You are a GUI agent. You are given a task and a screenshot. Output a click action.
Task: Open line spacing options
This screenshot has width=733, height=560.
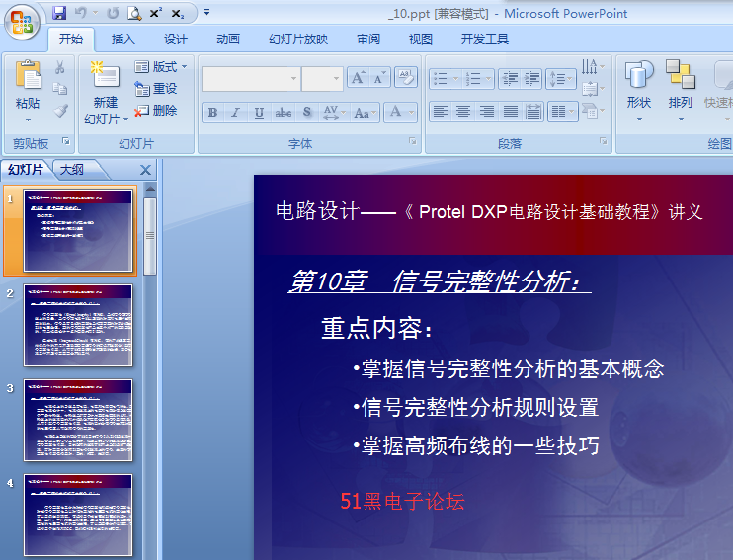coord(560,79)
